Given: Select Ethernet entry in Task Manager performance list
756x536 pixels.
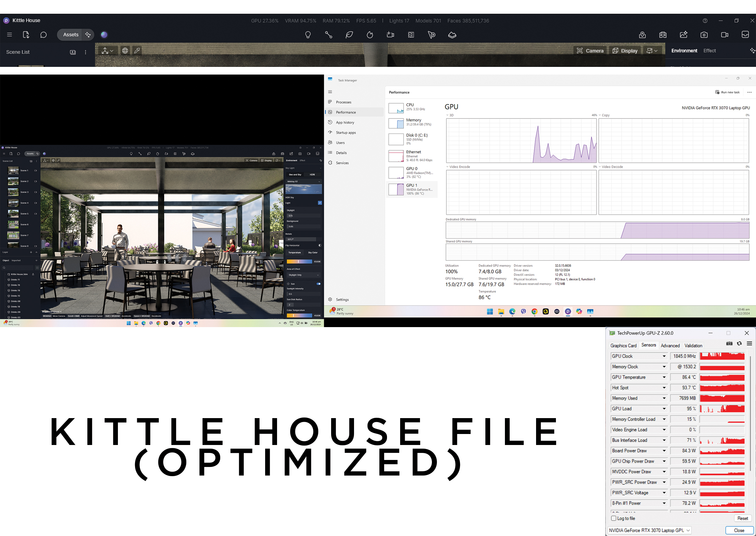Looking at the screenshot, I should 412,156.
